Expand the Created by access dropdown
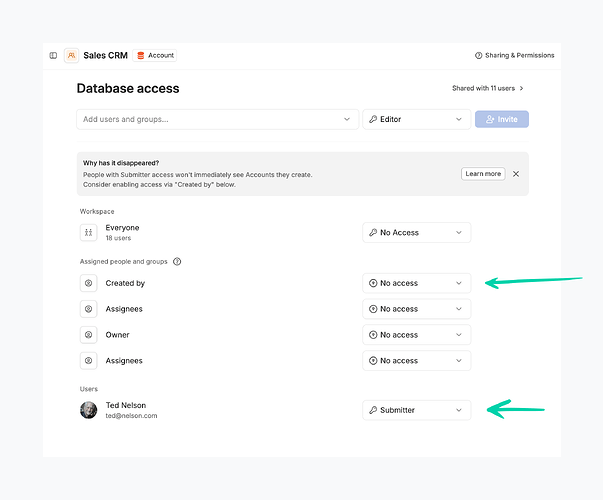 pyautogui.click(x=416, y=283)
